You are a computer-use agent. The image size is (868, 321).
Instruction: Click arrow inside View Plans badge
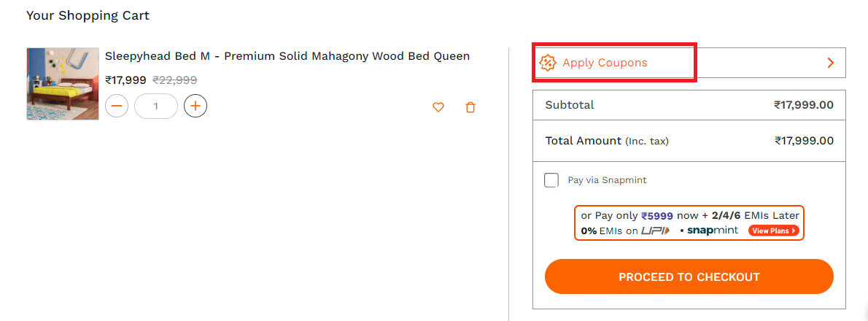(794, 231)
